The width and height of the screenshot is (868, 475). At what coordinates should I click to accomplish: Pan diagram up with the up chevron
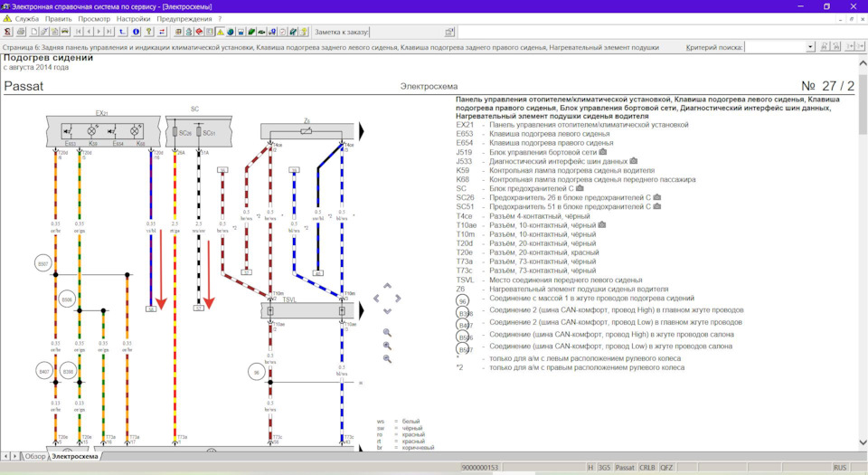388,286
